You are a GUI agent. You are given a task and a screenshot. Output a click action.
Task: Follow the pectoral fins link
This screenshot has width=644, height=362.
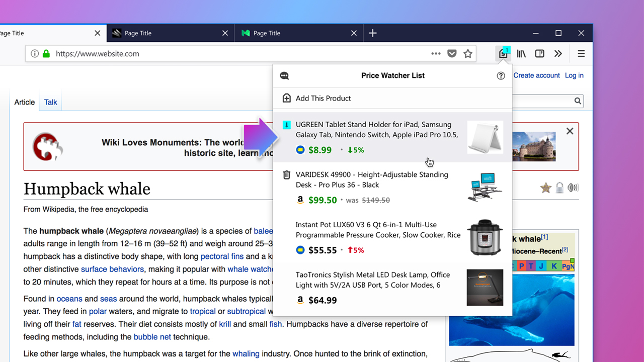222,256
